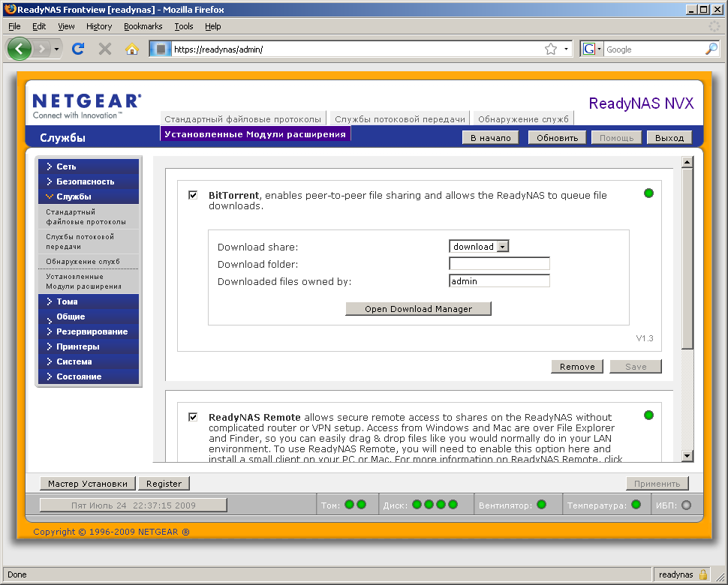The image size is (728, 585).
Task: Click the site identity icon in address bar
Action: [161, 49]
